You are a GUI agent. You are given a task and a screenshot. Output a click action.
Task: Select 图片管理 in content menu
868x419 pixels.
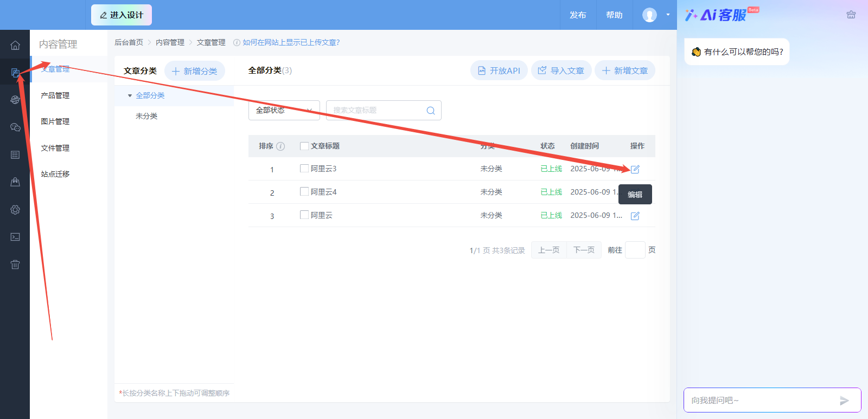click(55, 121)
